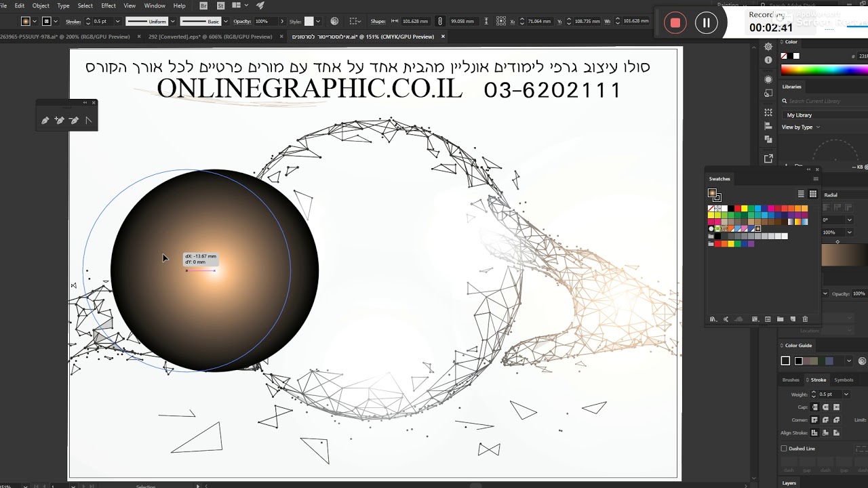Image resolution: width=868 pixels, height=488 pixels.
Task: Open the Type menu
Action: point(63,5)
